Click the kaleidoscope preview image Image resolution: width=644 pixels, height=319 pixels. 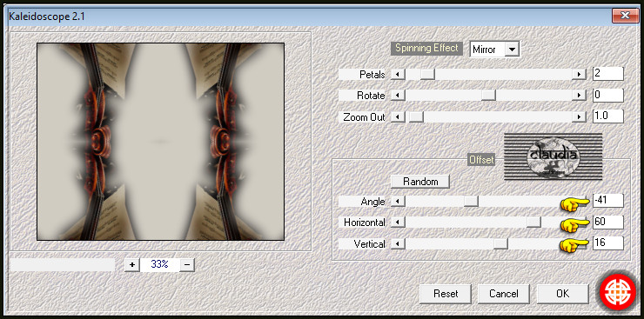[161, 142]
